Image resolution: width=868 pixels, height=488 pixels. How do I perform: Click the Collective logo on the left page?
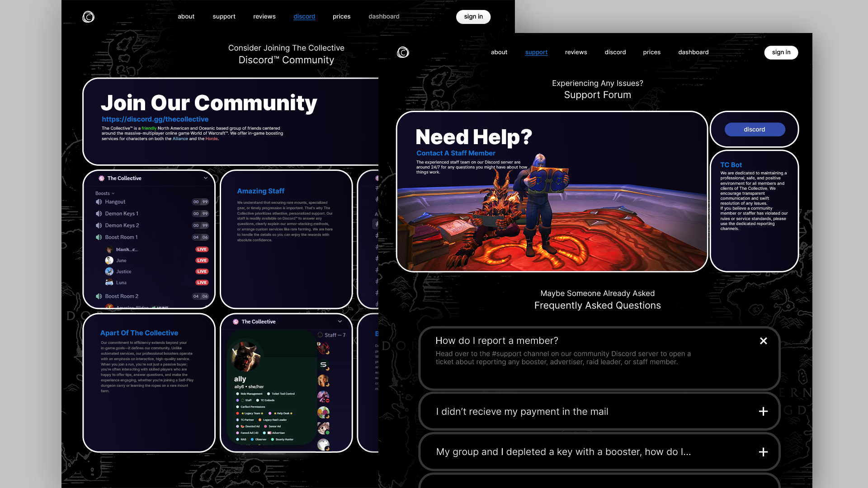point(88,17)
